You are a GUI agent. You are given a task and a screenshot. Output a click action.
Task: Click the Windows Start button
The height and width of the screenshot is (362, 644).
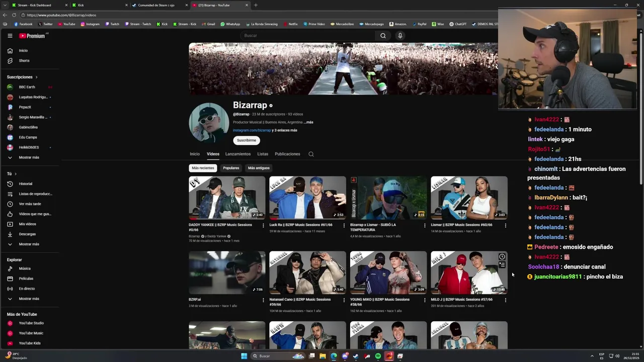[x=244, y=356]
